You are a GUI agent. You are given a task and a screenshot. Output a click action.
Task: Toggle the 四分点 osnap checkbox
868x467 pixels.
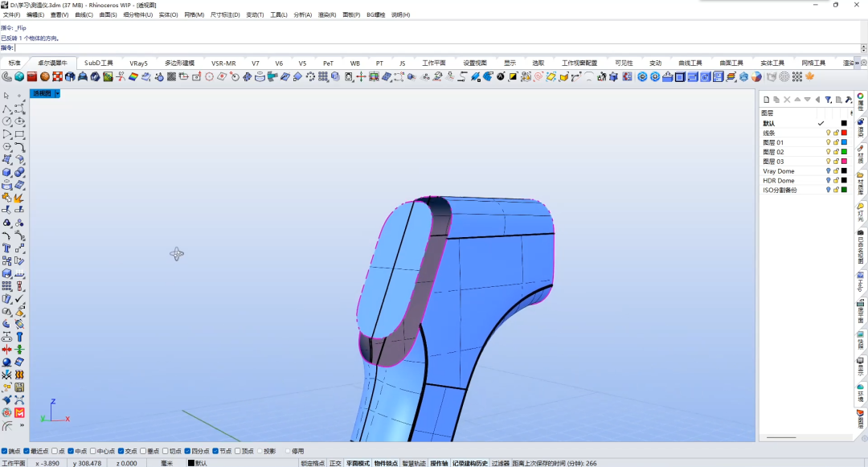187,451
